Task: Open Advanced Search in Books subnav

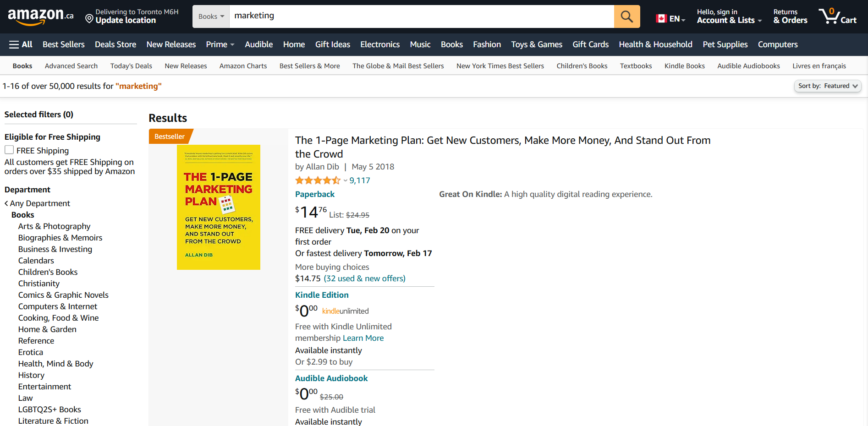Action: click(71, 66)
